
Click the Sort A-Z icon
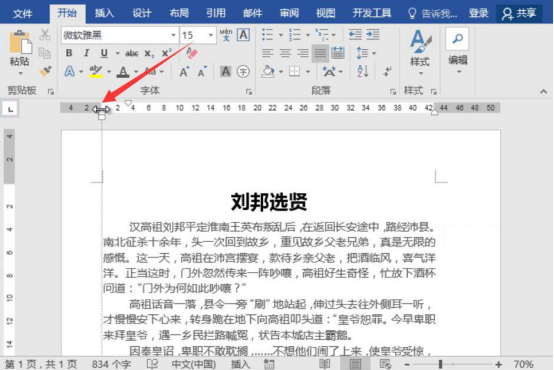(x=363, y=72)
